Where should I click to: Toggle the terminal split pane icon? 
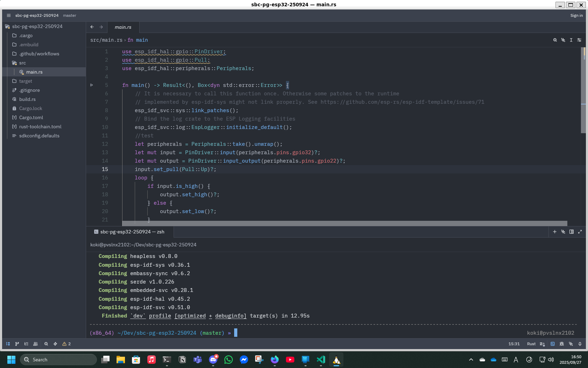[572, 232]
